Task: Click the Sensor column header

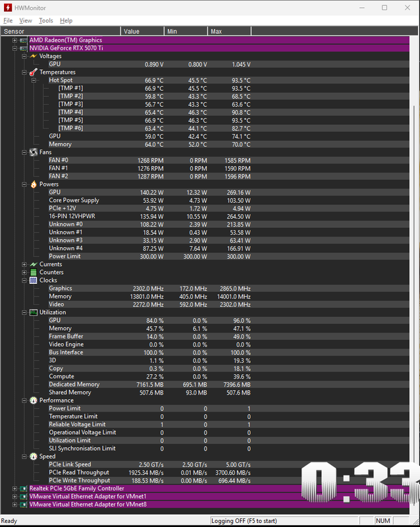Action: (61, 31)
